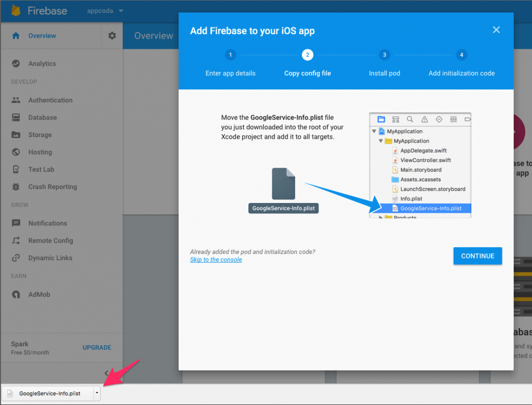Click the Remote Config icon
532x405 pixels.
pos(16,240)
